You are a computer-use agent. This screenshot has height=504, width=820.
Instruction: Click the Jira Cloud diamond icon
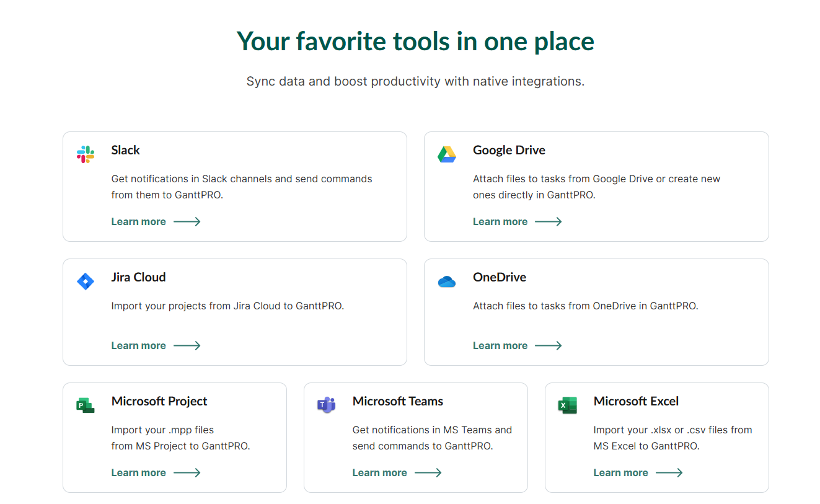pos(86,281)
